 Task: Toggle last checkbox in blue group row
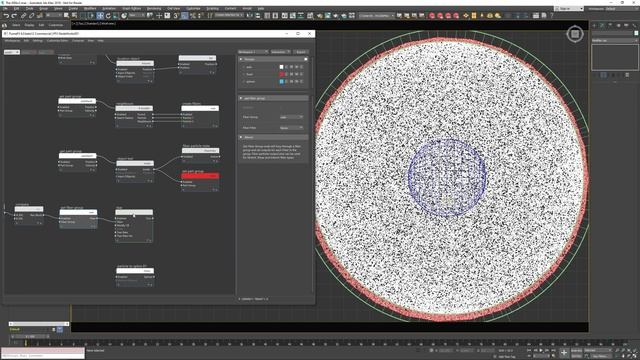coord(302,82)
